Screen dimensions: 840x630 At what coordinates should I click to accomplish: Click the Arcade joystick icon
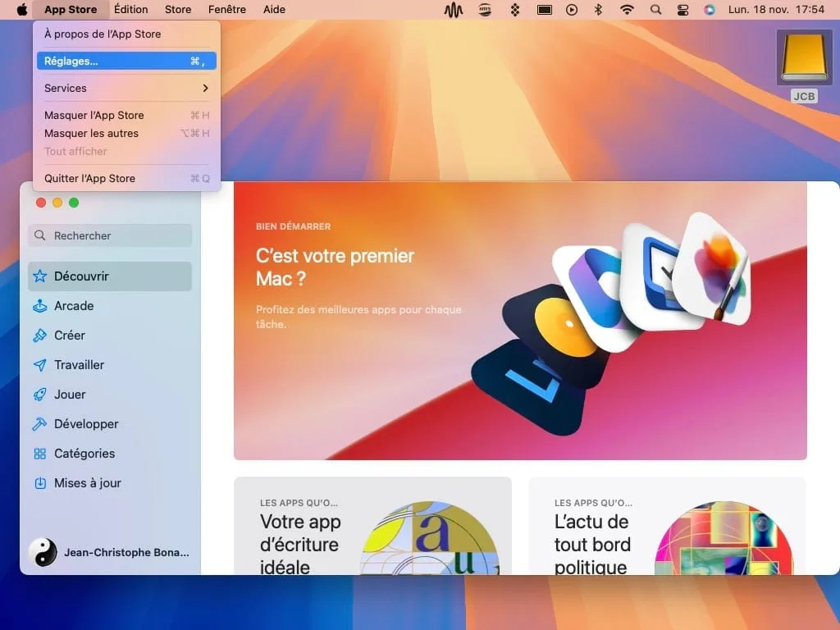[39, 306]
